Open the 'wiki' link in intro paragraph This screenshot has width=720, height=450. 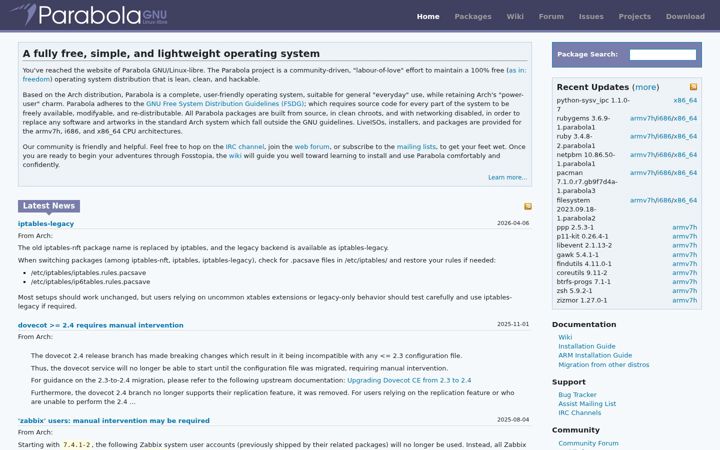[x=235, y=156]
